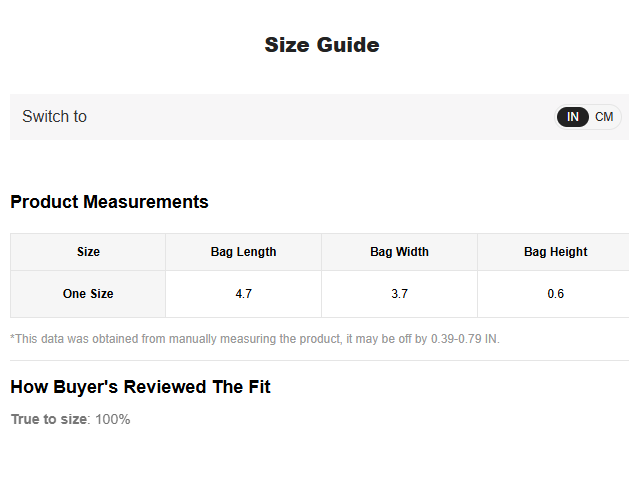629x491 pixels.
Task: Click the Bag Length column header
Action: tap(243, 252)
